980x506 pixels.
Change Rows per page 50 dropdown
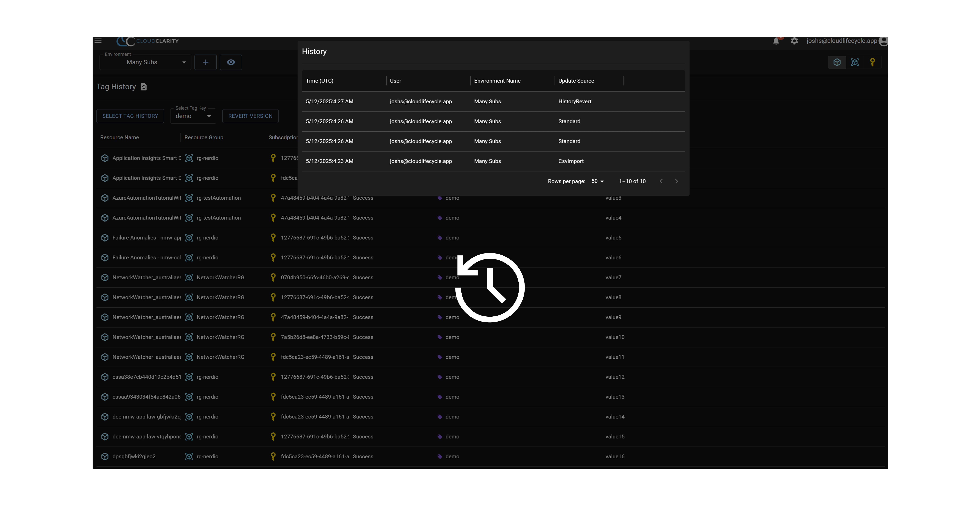(x=598, y=181)
